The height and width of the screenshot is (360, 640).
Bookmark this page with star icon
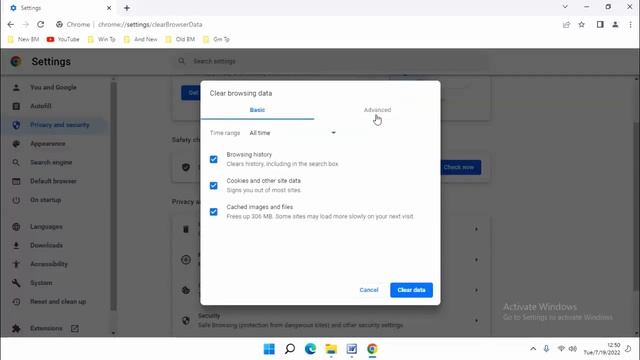pos(582,24)
